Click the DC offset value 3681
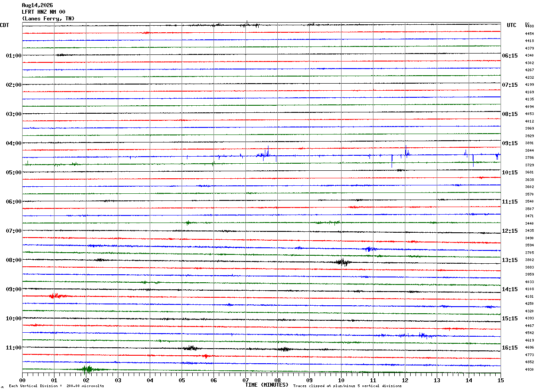The image size is (536, 392). click(529, 173)
